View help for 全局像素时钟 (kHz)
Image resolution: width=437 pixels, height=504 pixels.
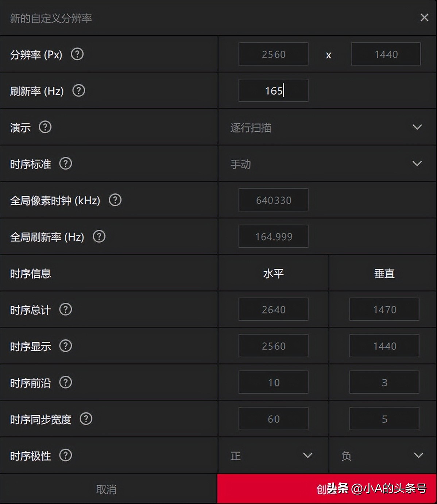[x=115, y=200]
